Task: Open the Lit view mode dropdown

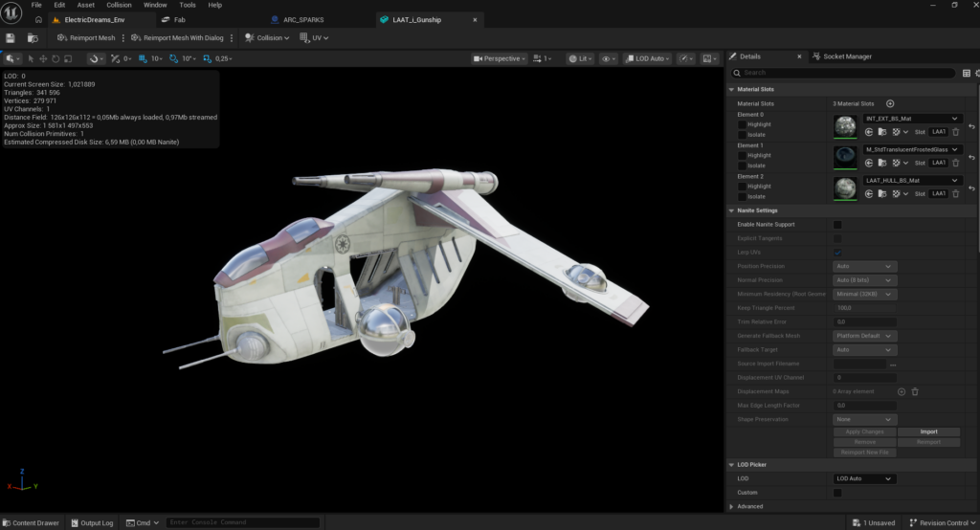Action: (581, 58)
